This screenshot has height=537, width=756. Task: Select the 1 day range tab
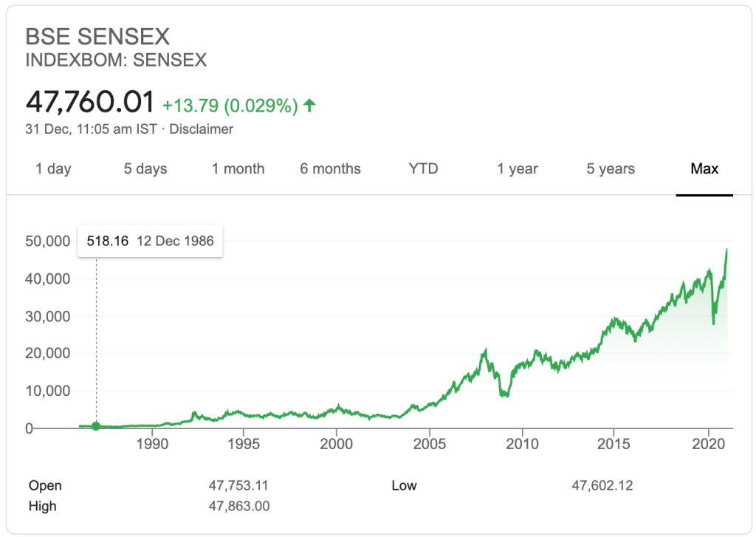pos(53,169)
